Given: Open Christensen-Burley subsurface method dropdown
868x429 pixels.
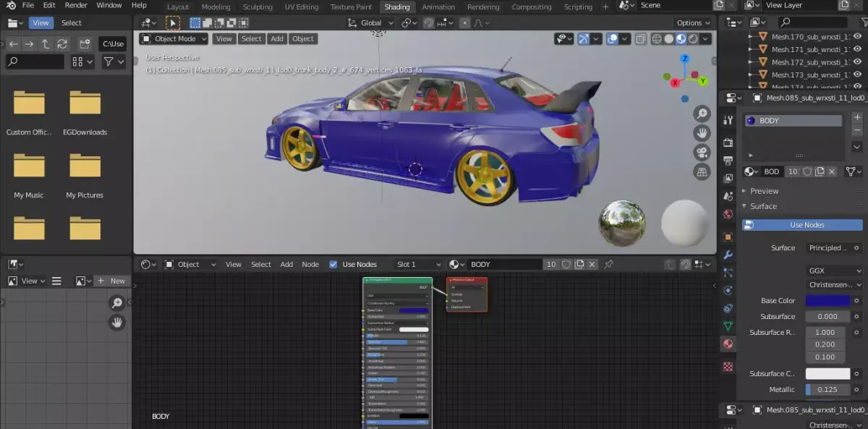Looking at the screenshot, I should pyautogui.click(x=834, y=285).
